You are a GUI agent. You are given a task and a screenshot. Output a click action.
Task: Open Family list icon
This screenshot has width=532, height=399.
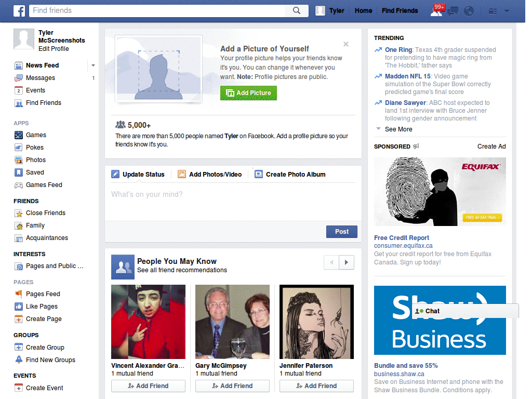pos(19,225)
